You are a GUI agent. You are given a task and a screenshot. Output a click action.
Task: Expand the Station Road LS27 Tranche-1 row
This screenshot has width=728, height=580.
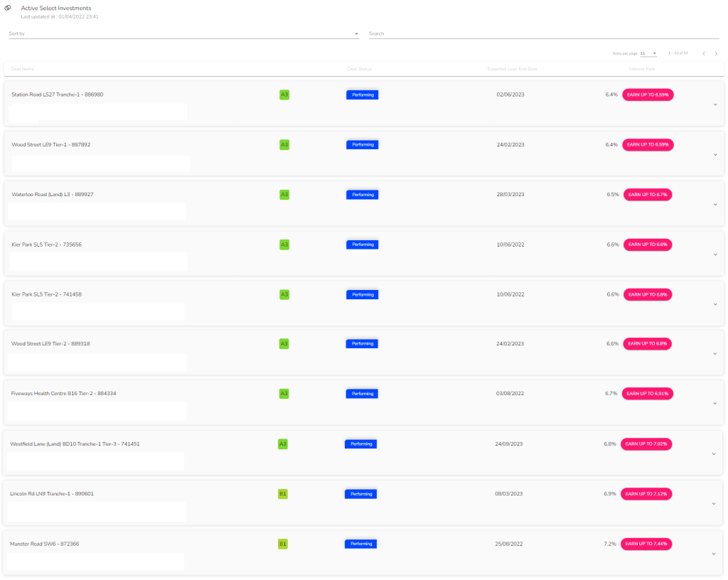[714, 104]
